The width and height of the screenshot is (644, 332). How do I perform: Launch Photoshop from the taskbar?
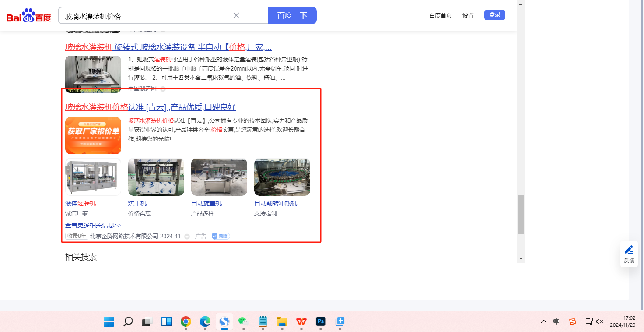321,321
